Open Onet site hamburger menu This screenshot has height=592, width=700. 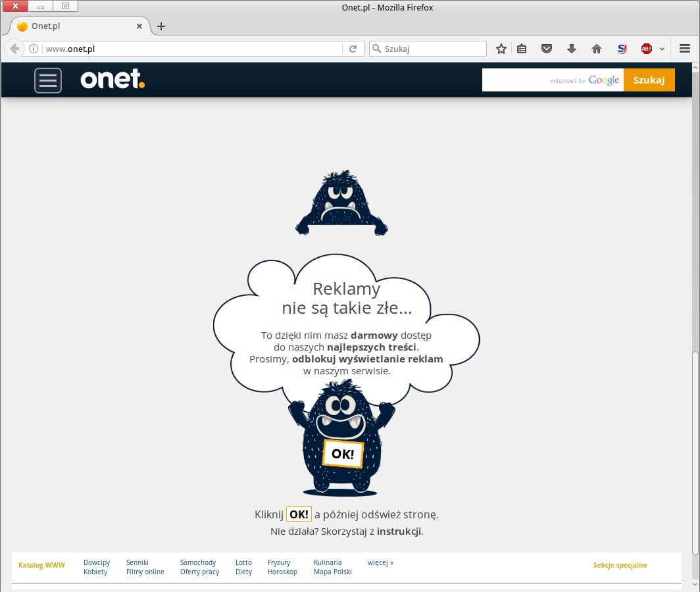click(x=48, y=80)
